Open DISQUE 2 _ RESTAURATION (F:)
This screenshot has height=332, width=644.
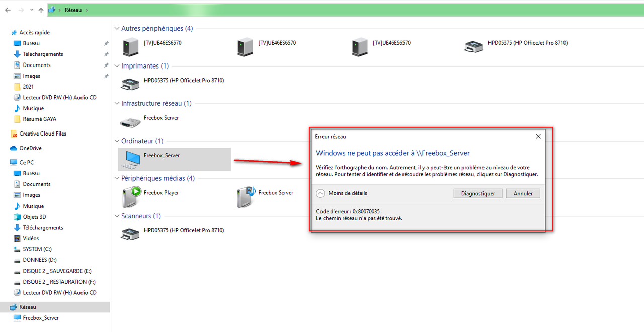click(59, 282)
